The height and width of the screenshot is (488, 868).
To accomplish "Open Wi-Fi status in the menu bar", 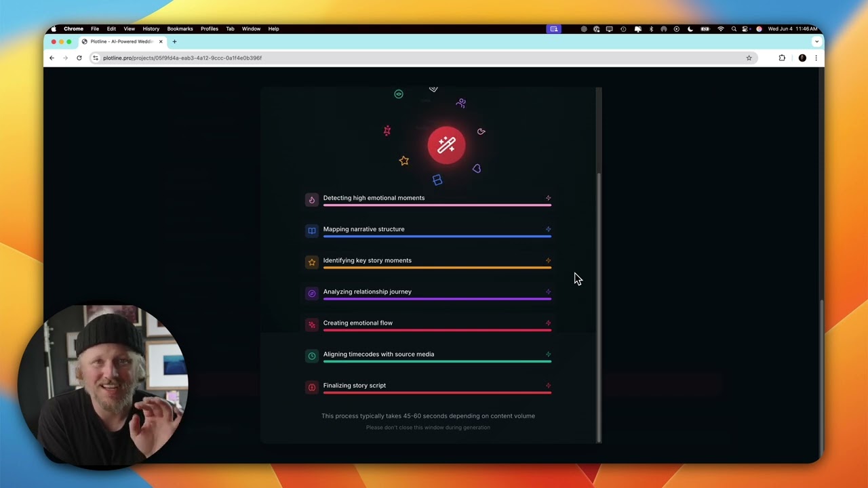I will click(720, 28).
